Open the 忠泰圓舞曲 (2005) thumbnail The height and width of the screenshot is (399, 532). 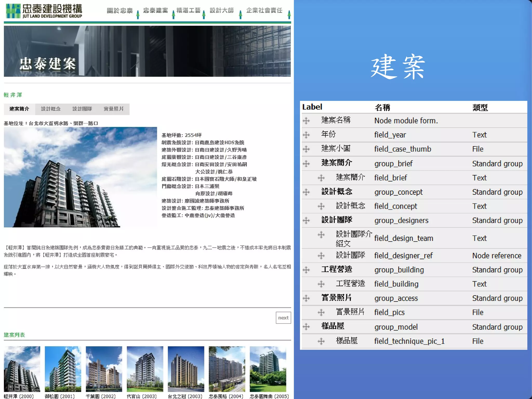[x=268, y=369]
